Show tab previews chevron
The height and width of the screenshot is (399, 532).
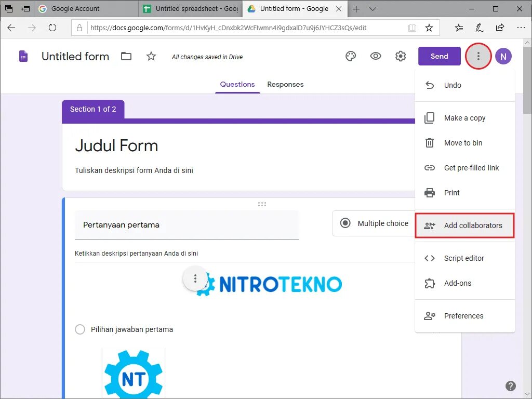pos(373,9)
